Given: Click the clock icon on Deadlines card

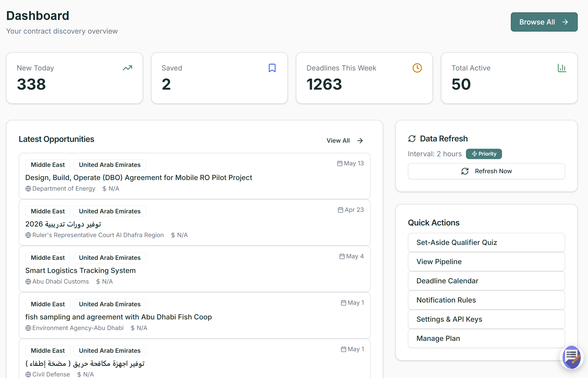Looking at the screenshot, I should (x=417, y=68).
